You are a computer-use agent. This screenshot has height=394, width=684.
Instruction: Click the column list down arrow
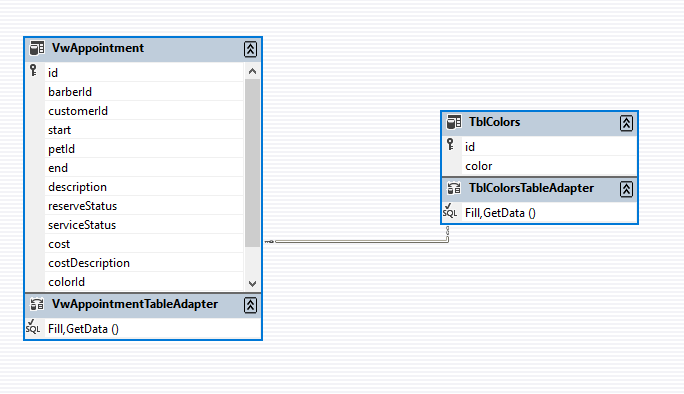click(x=252, y=284)
